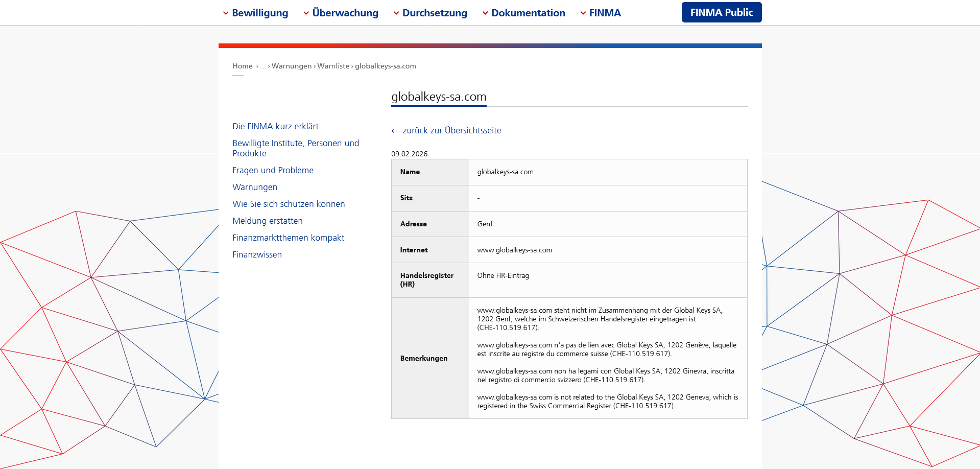Open the Dokumentation dropdown menu
The image size is (980, 469).
[x=523, y=13]
